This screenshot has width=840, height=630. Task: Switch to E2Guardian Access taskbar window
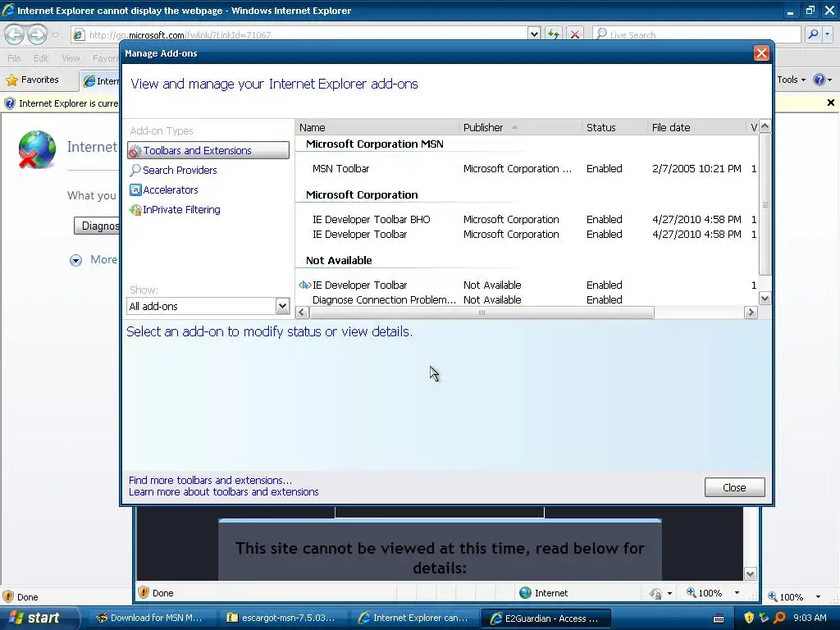click(x=546, y=619)
